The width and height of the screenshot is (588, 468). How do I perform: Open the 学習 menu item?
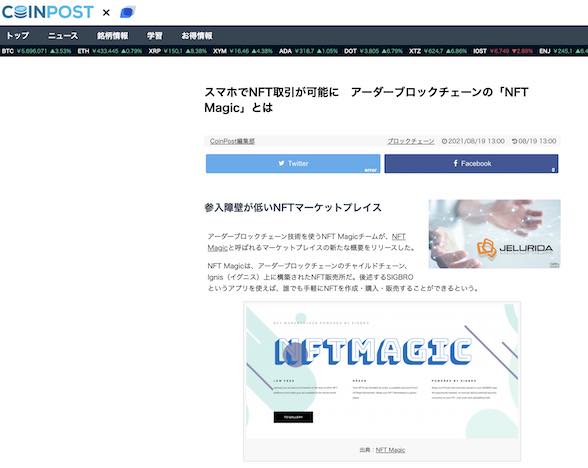pos(154,36)
